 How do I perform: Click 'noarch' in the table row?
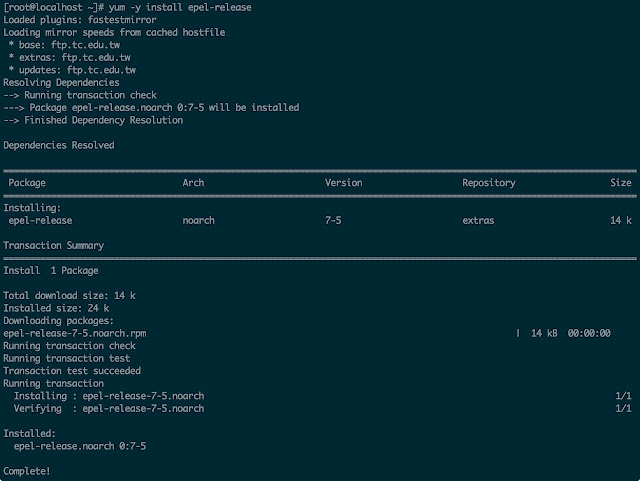(x=198, y=220)
